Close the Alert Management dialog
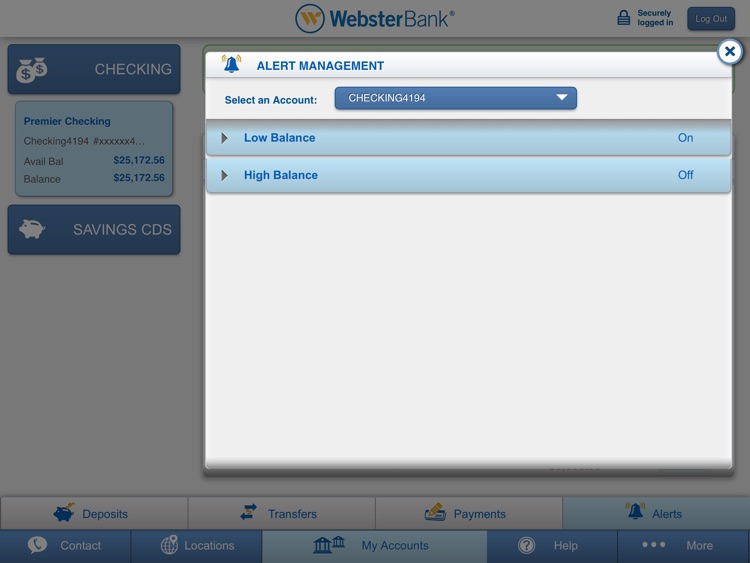Image resolution: width=750 pixels, height=563 pixels. click(729, 52)
